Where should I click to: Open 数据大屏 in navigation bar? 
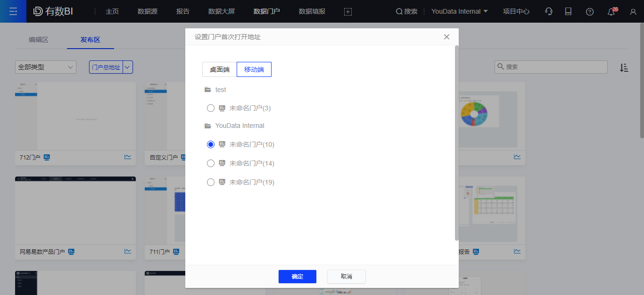[222, 11]
